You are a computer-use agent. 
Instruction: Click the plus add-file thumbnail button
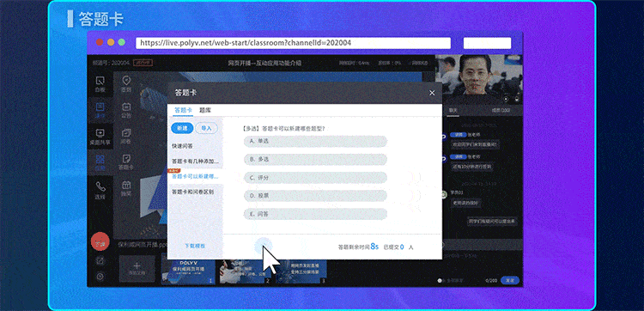point(137,269)
